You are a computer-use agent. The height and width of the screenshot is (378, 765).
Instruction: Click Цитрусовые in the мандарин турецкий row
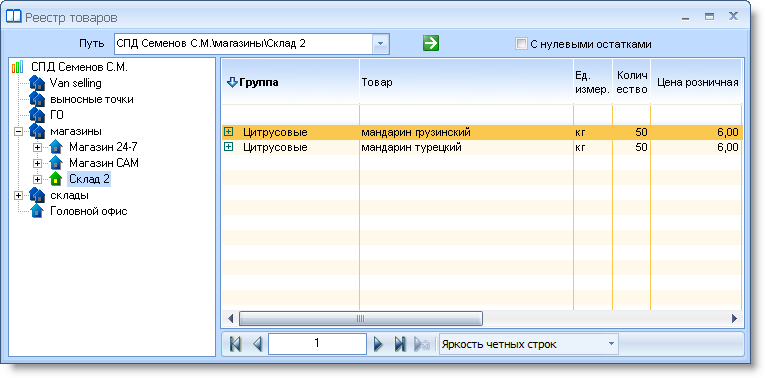[275, 147]
